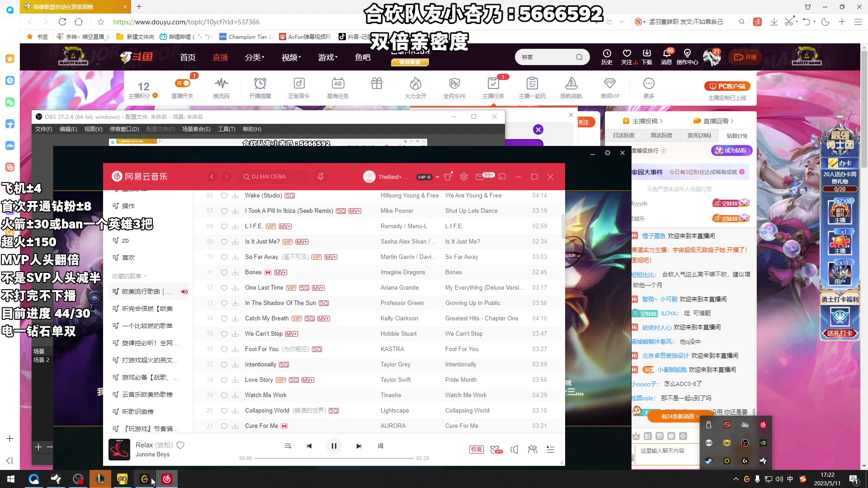Viewport: 868px width, 488px height.
Task: Skip to next track in player
Action: [359, 446]
